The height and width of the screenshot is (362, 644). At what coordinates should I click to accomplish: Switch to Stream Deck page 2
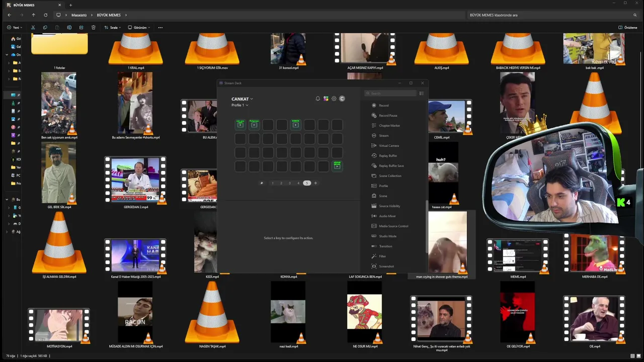tap(281, 183)
